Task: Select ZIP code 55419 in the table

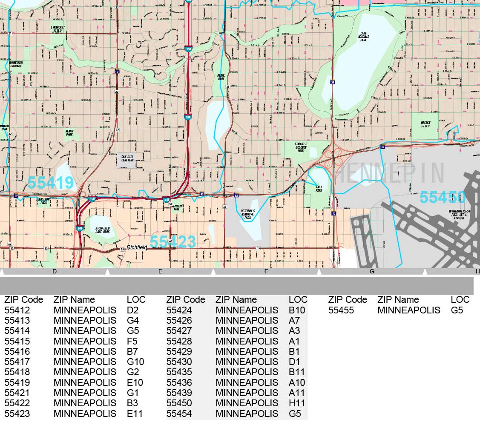Action: pos(17,382)
